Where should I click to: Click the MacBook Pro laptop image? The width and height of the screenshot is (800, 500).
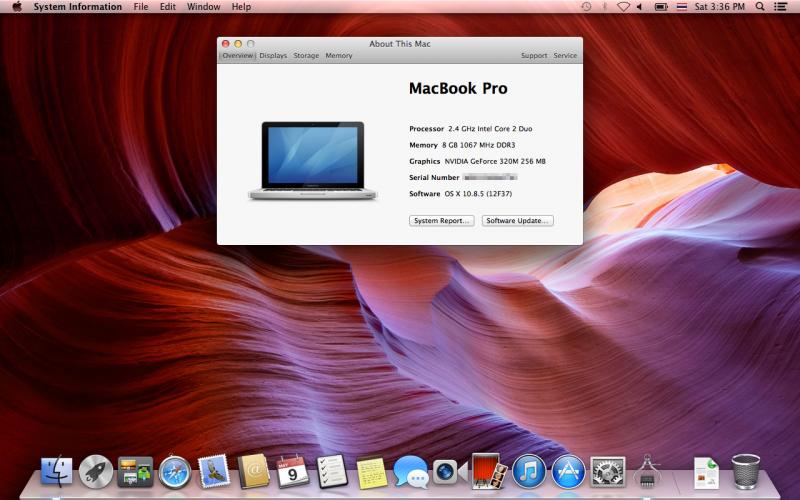click(312, 161)
